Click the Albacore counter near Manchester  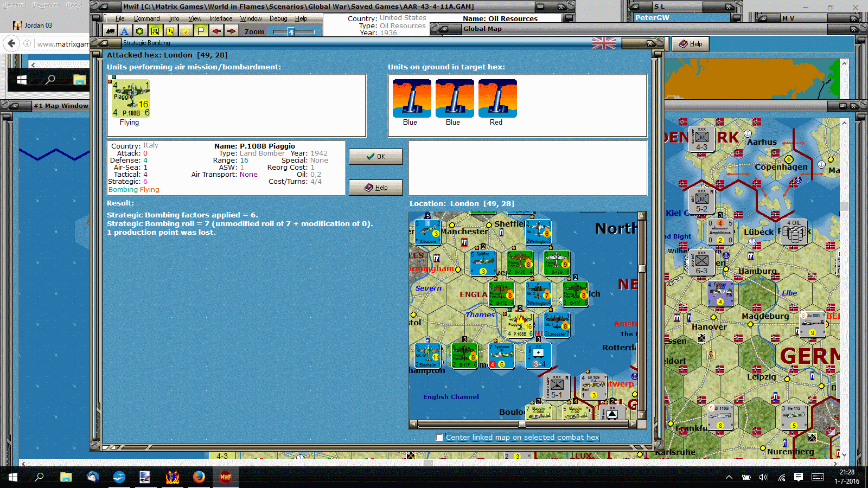coord(427,232)
